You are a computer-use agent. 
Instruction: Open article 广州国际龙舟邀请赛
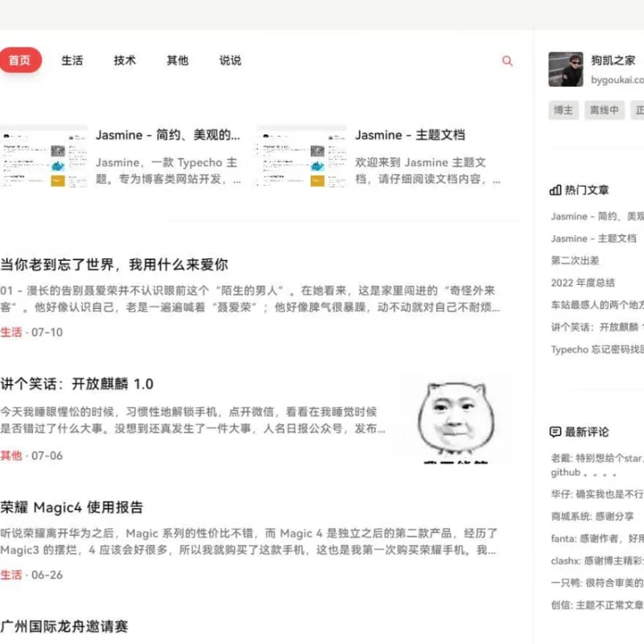64,627
